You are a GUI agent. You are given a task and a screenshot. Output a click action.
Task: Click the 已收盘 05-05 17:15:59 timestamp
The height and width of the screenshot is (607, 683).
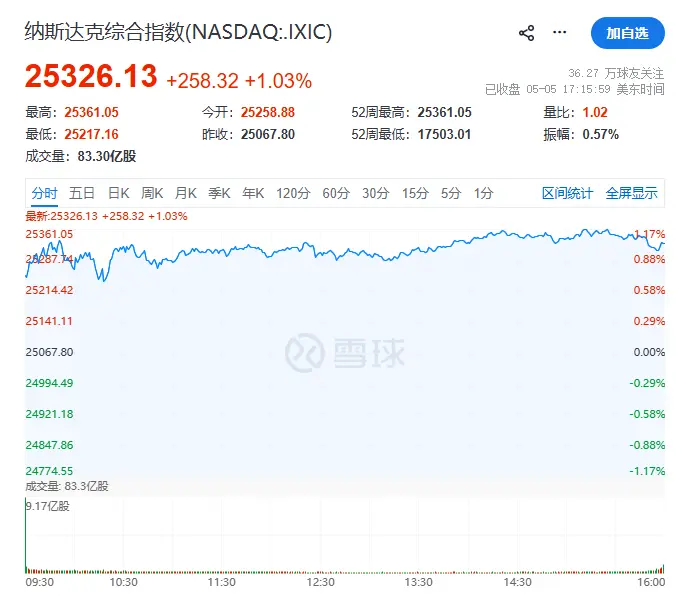575,89
